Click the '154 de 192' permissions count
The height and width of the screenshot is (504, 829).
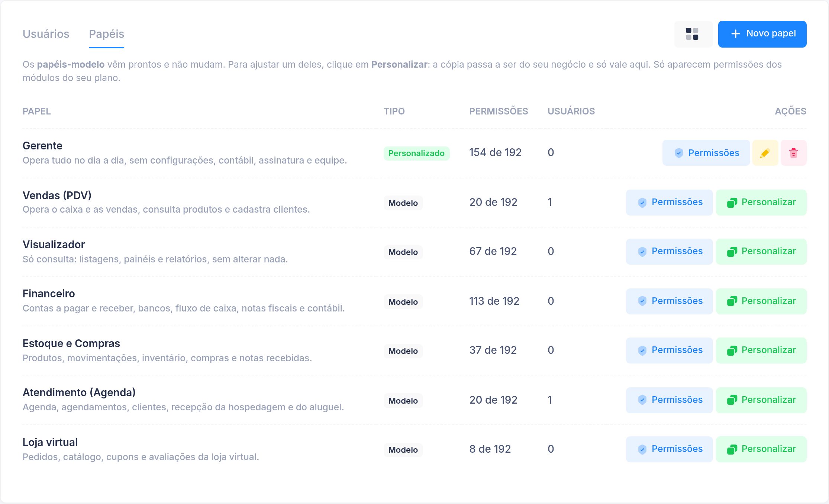pos(495,152)
